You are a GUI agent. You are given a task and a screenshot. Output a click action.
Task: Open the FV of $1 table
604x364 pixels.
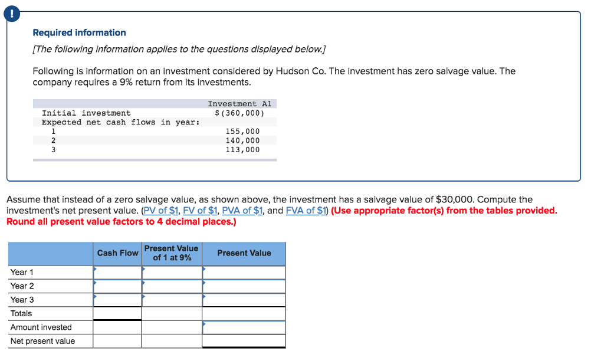(199, 210)
